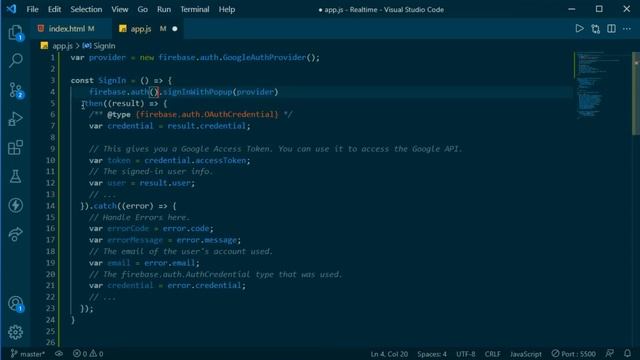Open feedback icon in status bar

point(609,353)
